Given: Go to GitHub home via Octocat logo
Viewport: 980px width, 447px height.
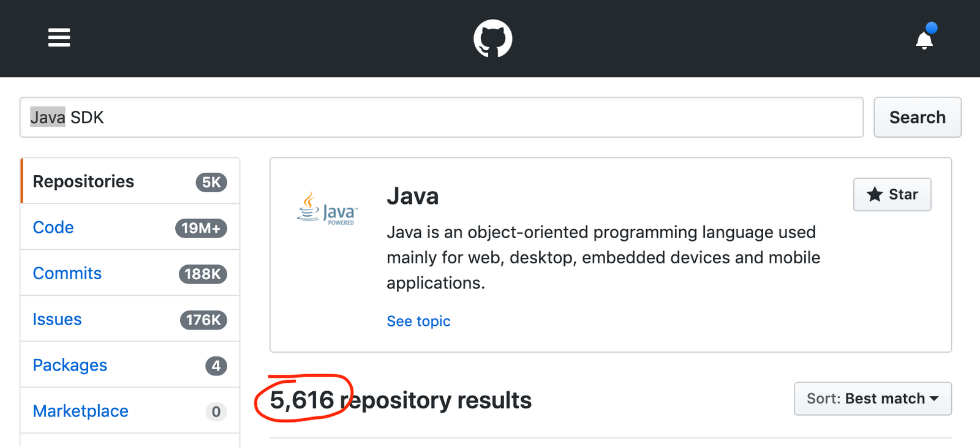Looking at the screenshot, I should pos(493,39).
